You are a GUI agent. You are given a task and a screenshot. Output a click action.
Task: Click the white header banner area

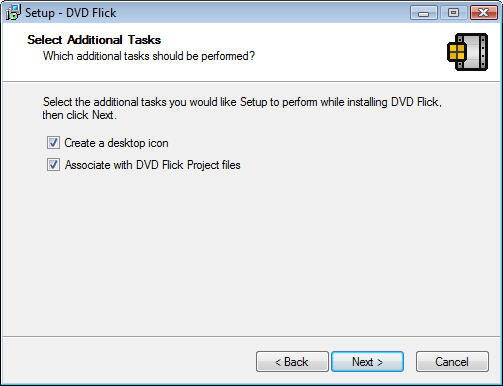(x=251, y=52)
